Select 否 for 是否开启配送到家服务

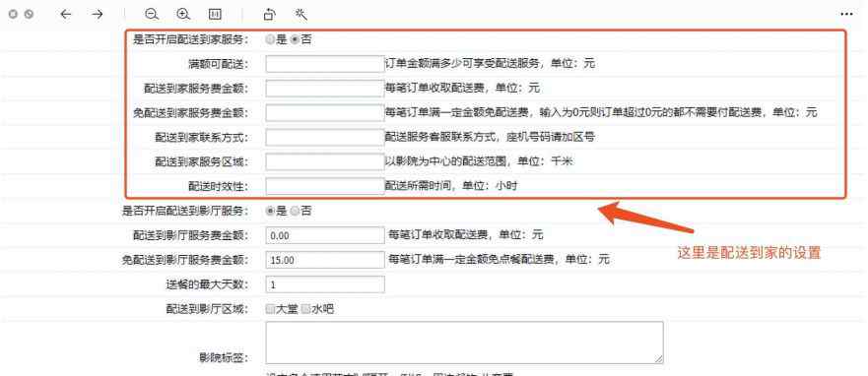(x=295, y=39)
